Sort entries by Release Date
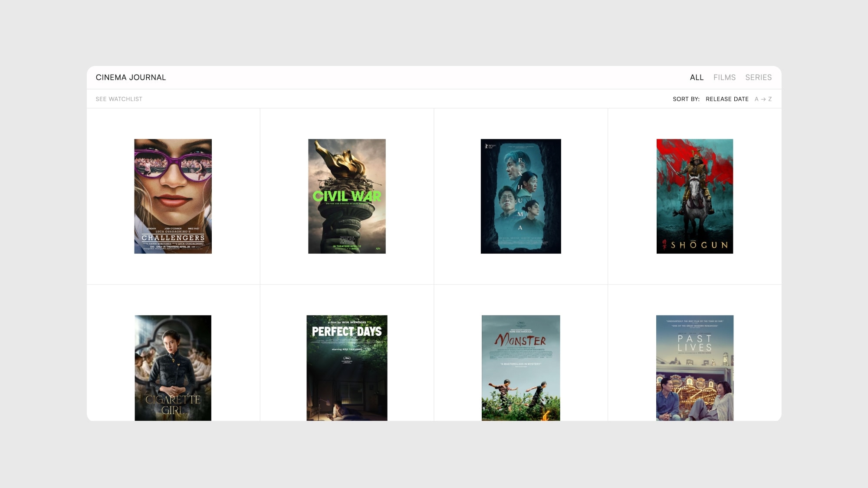This screenshot has width=868, height=488. (x=727, y=99)
